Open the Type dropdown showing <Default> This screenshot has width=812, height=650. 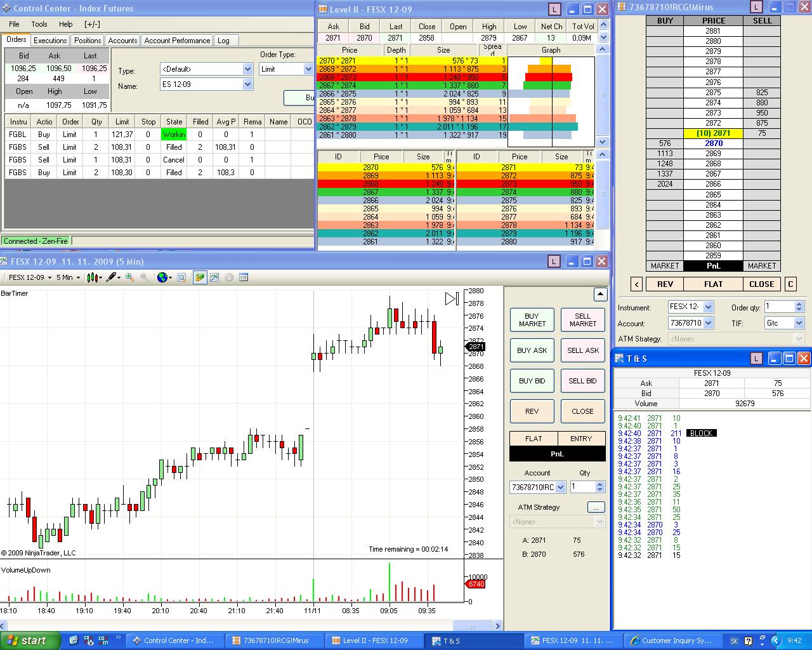click(x=247, y=69)
